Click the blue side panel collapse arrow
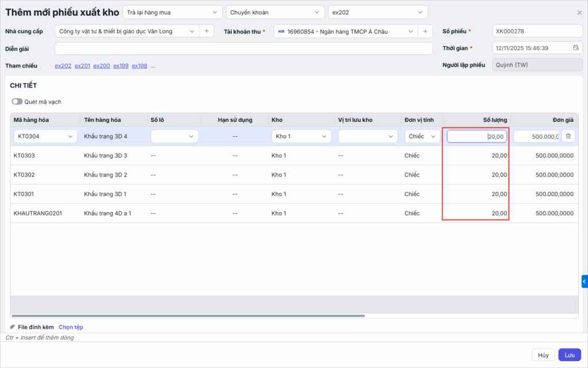This screenshot has width=588, height=368. coord(585,281)
